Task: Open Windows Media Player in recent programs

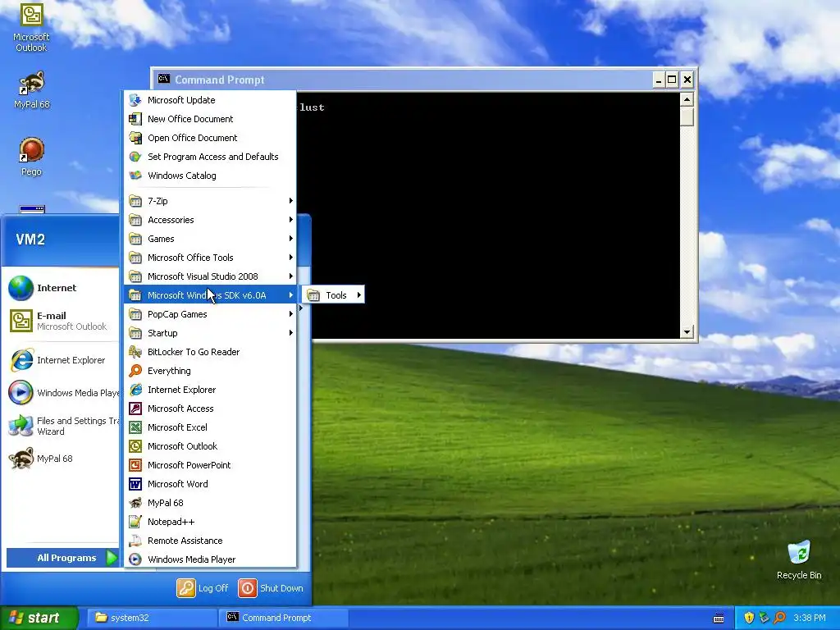Action: point(62,393)
